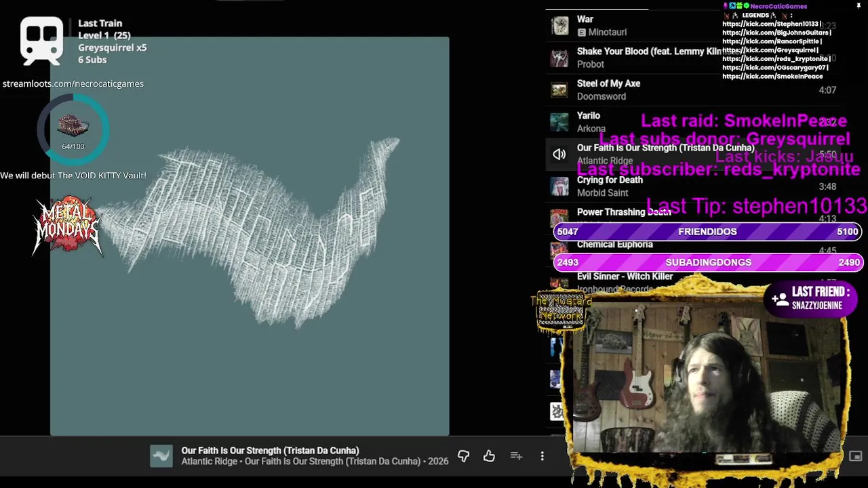Like the current song with thumbs up
The height and width of the screenshot is (488, 868).
[489, 456]
